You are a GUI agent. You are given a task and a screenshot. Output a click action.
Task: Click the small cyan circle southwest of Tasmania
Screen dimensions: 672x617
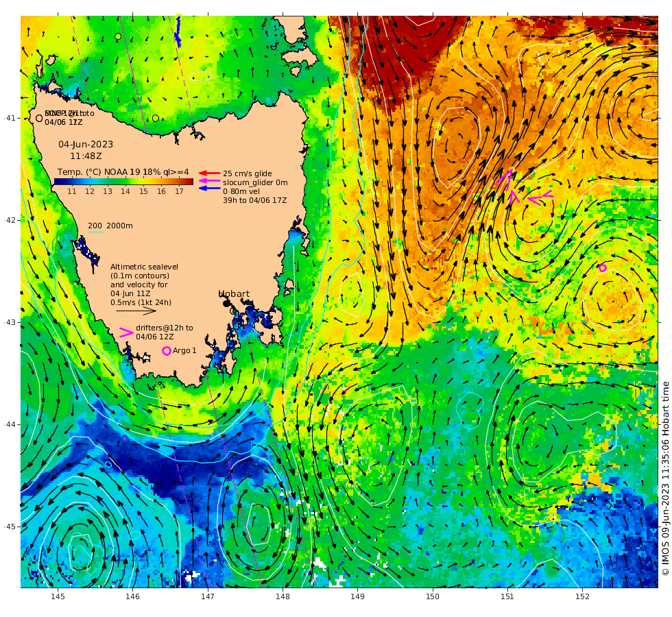[x=108, y=465]
